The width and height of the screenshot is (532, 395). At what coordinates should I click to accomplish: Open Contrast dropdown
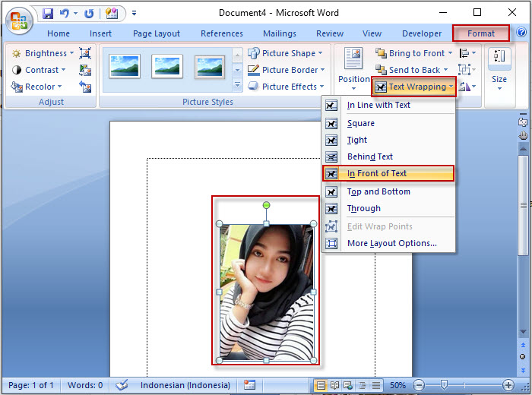(39, 70)
